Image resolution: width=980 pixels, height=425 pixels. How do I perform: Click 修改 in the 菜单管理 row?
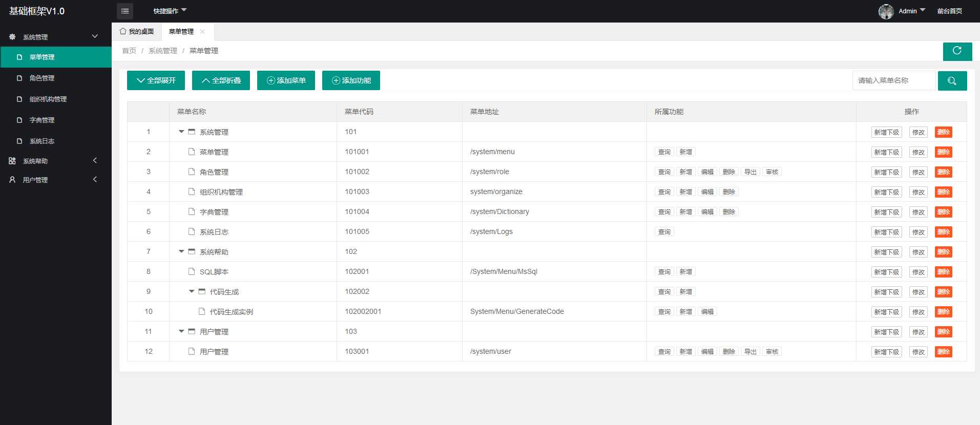click(919, 152)
